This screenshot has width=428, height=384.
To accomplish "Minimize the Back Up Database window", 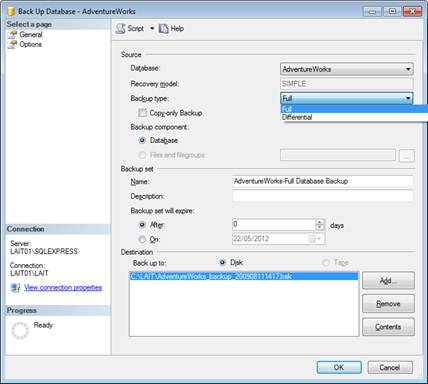I will click(372, 12).
